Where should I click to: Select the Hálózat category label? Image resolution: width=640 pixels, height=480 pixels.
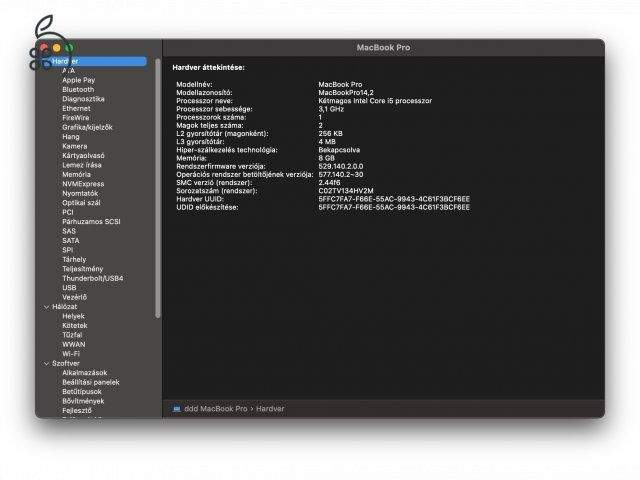[x=64, y=307]
